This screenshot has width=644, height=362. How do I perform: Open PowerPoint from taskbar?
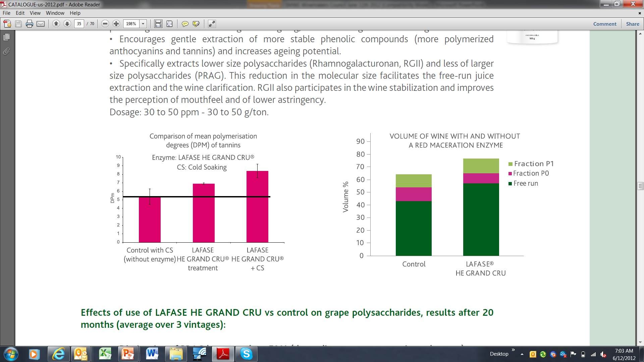pos(128,354)
